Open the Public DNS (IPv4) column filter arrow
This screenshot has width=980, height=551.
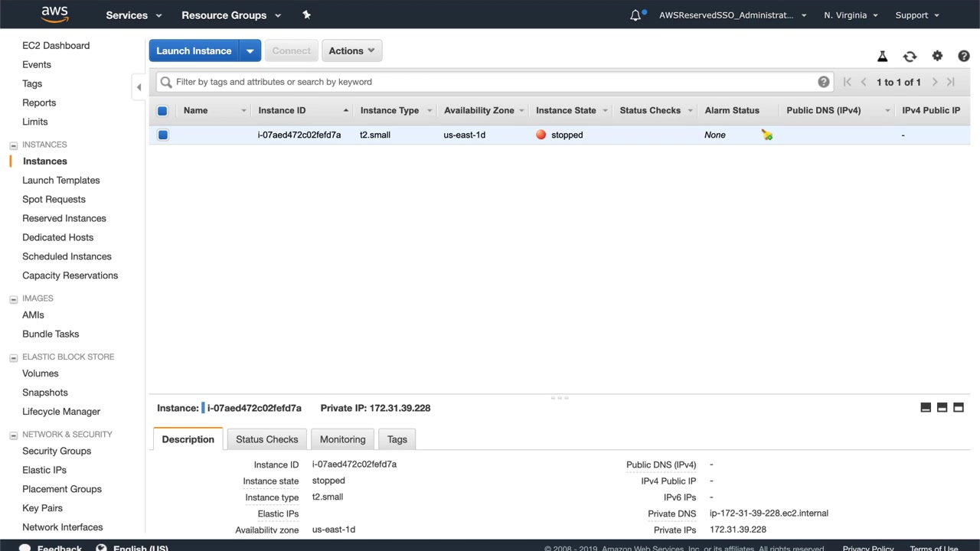pyautogui.click(x=888, y=111)
